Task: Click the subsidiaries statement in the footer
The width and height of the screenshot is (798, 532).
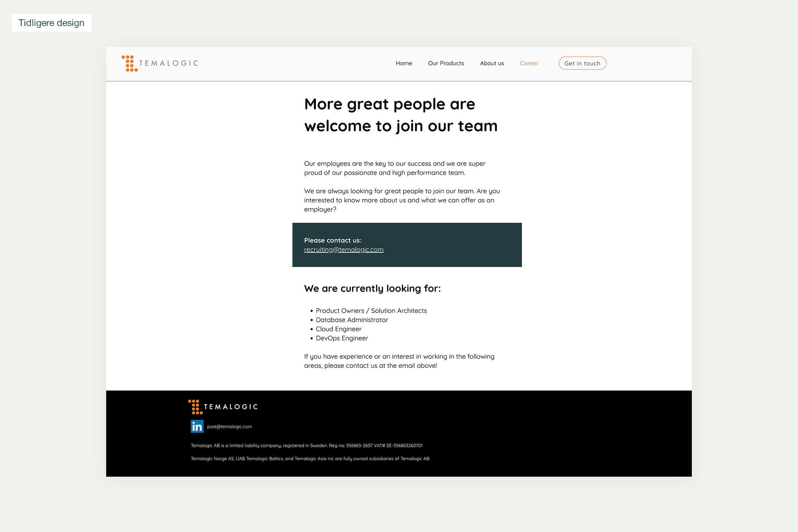Action: click(x=310, y=458)
